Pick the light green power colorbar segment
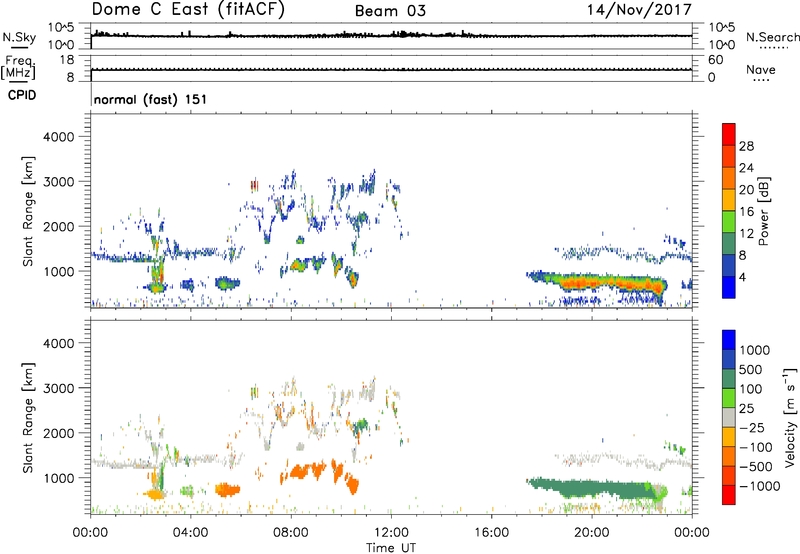This screenshot has height=554, width=800. pyautogui.click(x=729, y=222)
